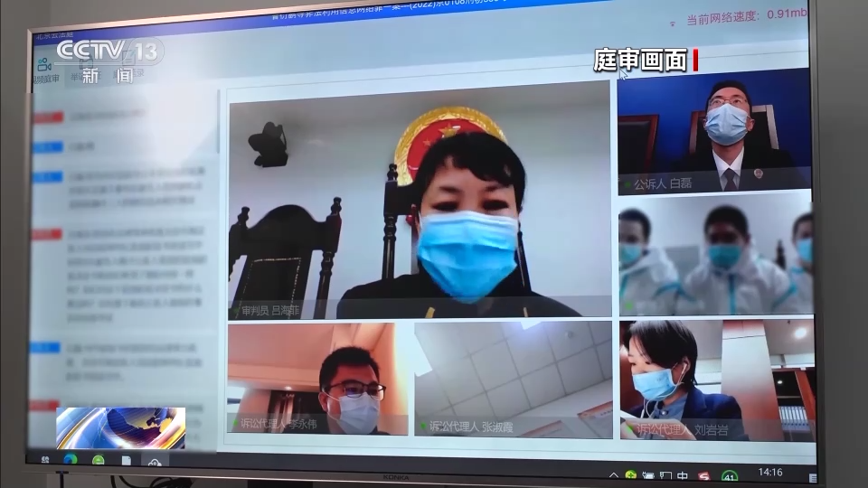
Task: Open the active cloud court app in taskbar
Action: pos(155,462)
